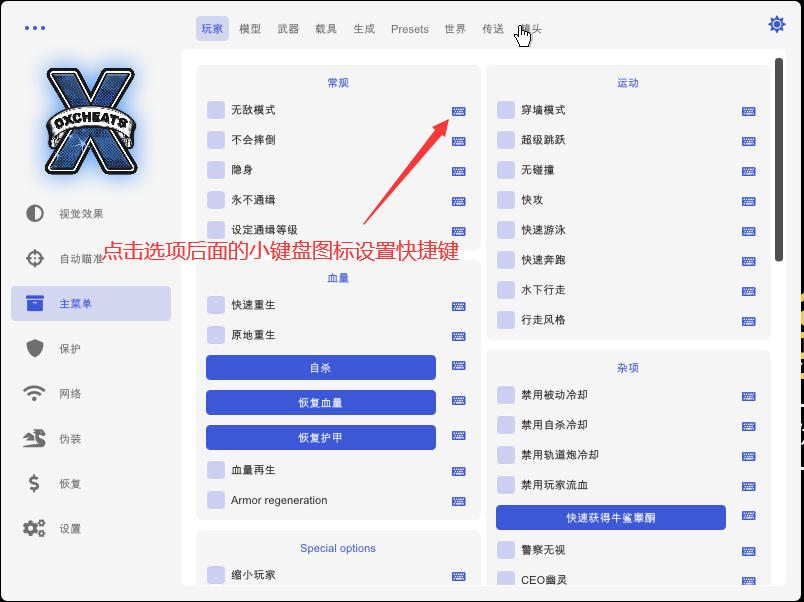Toggle 超级跳跃 on
Viewport: 804px width, 602px height.
(x=505, y=141)
